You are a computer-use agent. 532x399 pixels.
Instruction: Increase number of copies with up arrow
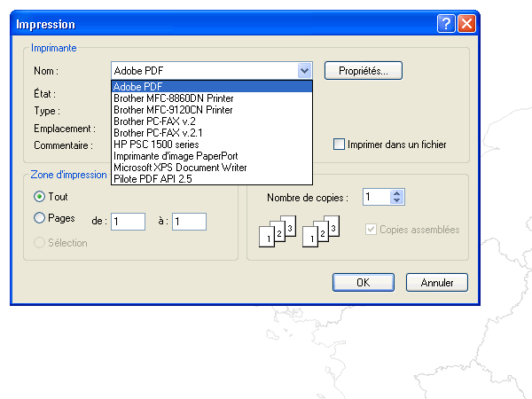pyautogui.click(x=397, y=193)
